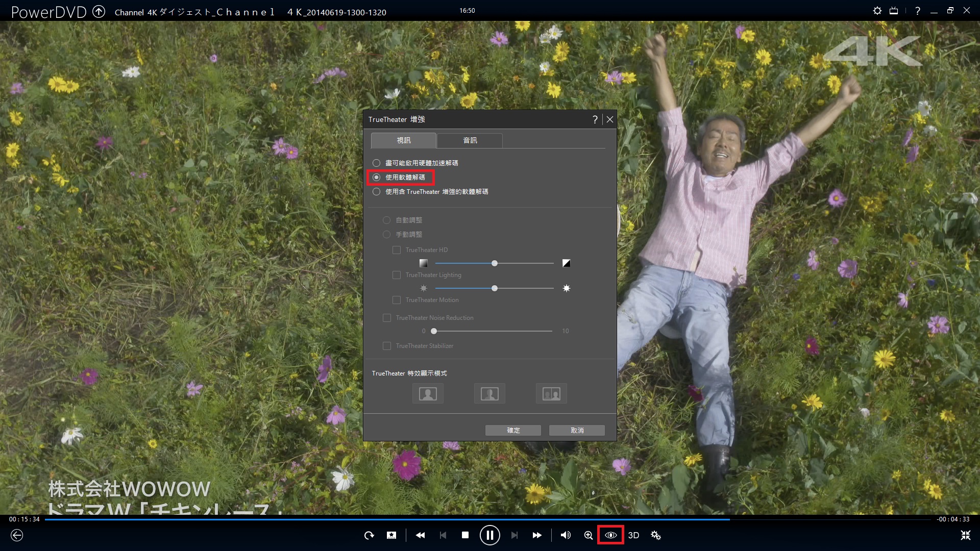Enable 3D mode button
Screen dimensions: 980x551
tap(633, 535)
